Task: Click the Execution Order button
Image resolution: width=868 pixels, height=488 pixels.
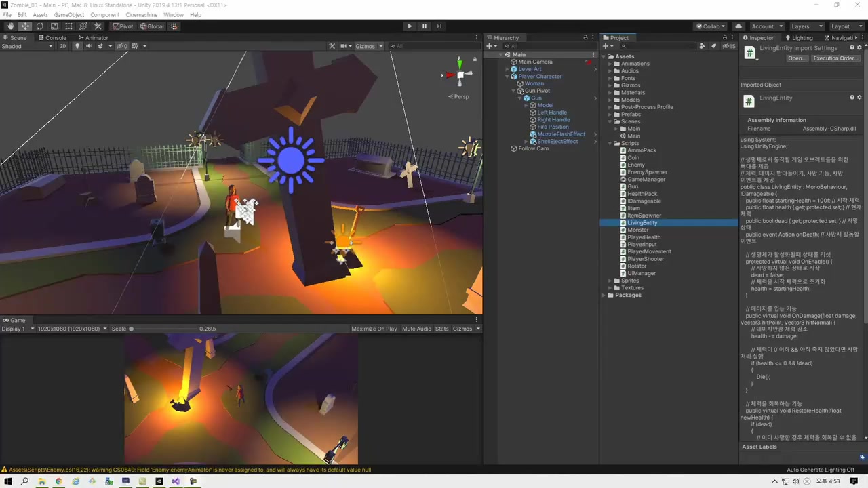Action: (x=835, y=58)
